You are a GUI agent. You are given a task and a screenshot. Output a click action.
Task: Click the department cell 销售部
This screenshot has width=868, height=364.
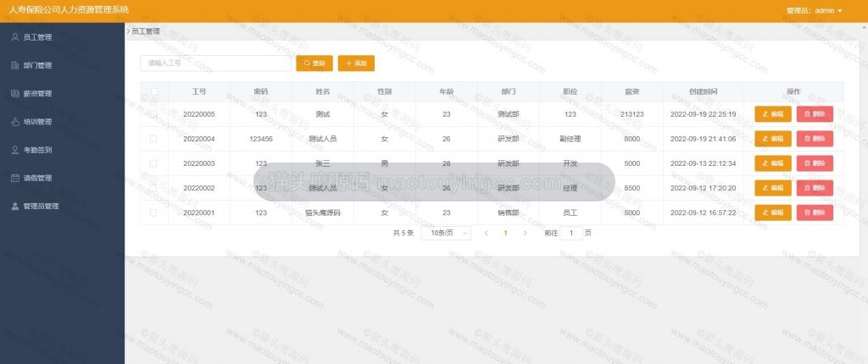[x=509, y=212]
